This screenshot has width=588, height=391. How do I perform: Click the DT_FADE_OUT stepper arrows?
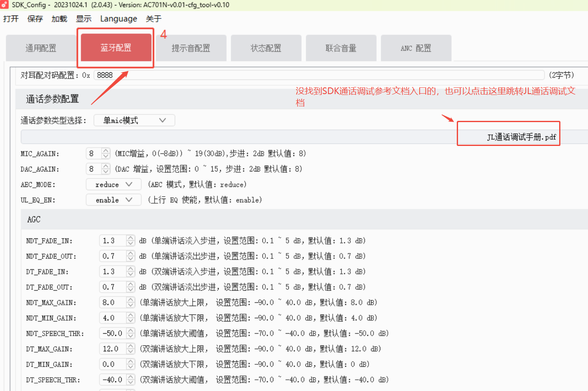click(130, 287)
